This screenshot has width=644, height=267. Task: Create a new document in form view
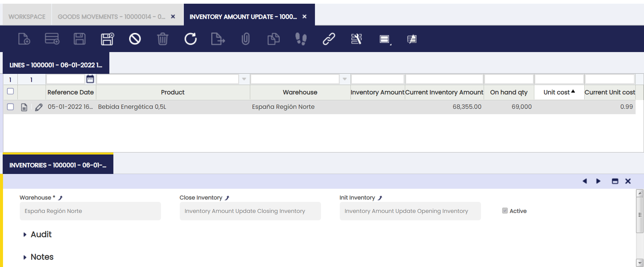24,39
